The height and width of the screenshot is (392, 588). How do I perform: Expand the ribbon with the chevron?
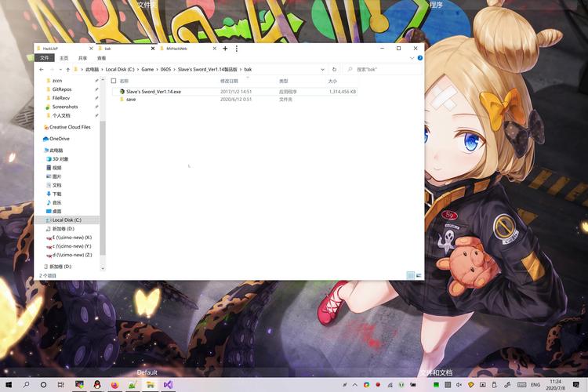point(412,58)
